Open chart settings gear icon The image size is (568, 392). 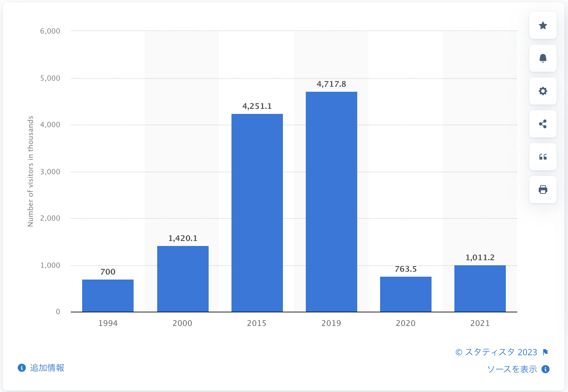pos(543,91)
